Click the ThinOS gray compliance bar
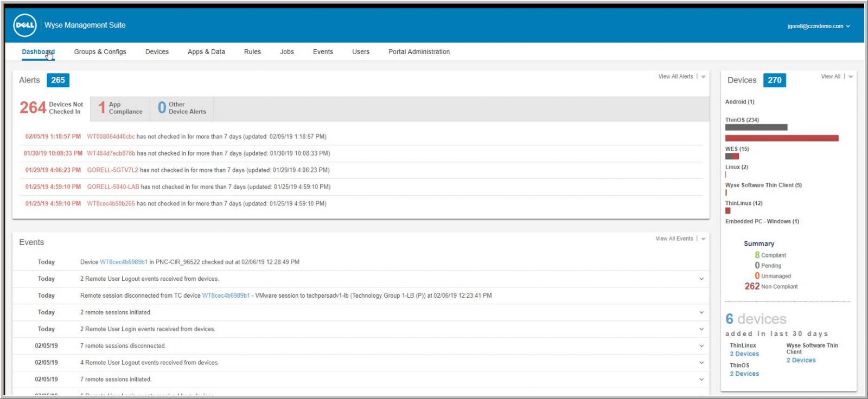The image size is (868, 399). click(x=756, y=127)
